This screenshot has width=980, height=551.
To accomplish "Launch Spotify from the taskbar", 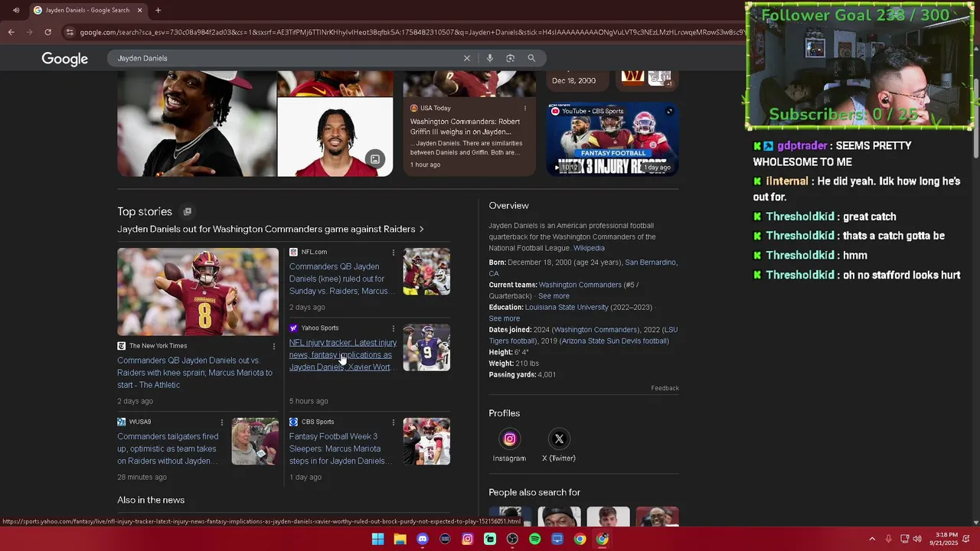I will coord(534,539).
